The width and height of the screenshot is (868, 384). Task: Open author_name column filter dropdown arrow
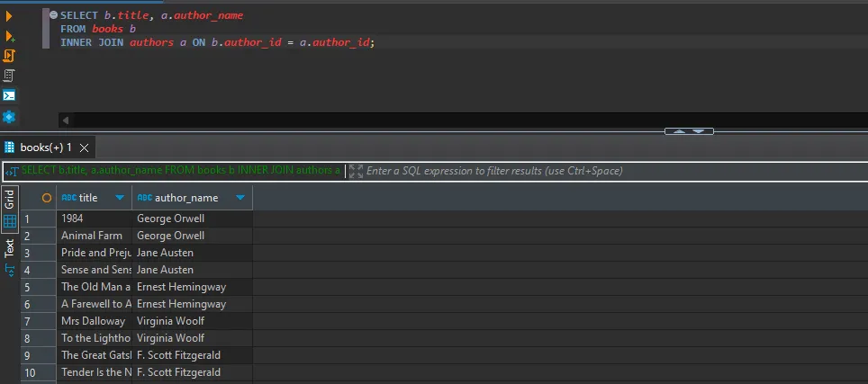[240, 198]
